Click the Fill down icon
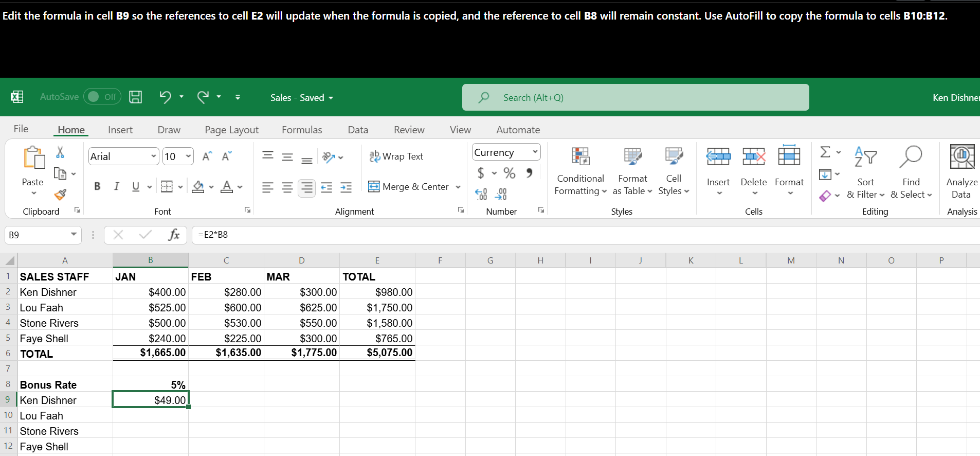This screenshot has width=980, height=456. [825, 174]
